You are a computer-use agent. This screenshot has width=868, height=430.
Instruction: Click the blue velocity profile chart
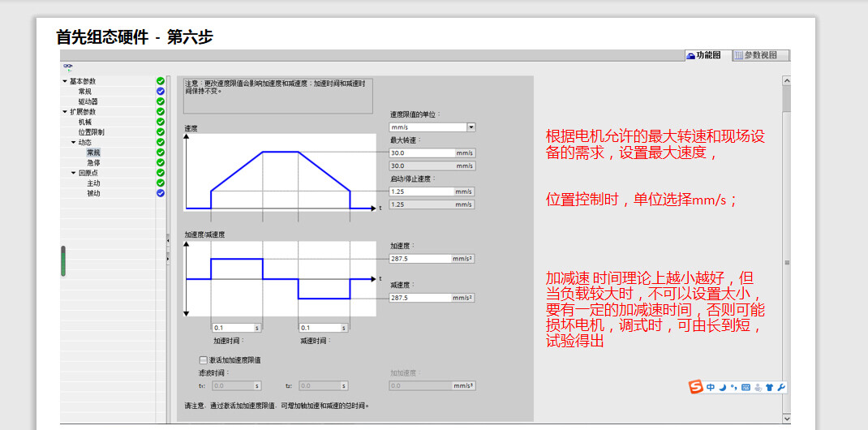coord(280,172)
